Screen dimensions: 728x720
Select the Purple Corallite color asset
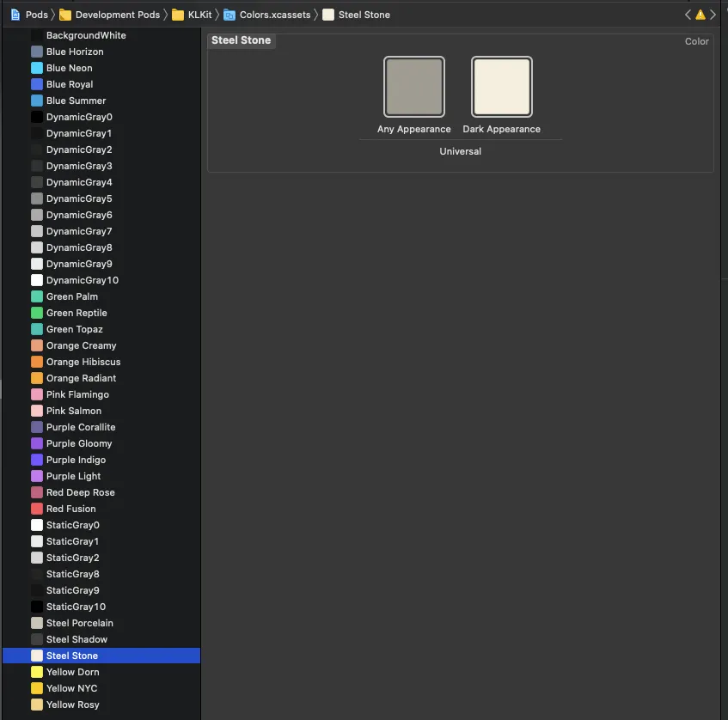[x=101, y=427]
